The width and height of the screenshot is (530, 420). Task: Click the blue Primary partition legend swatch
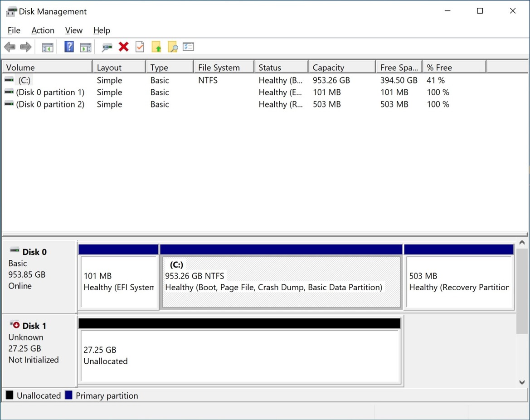[68, 395]
